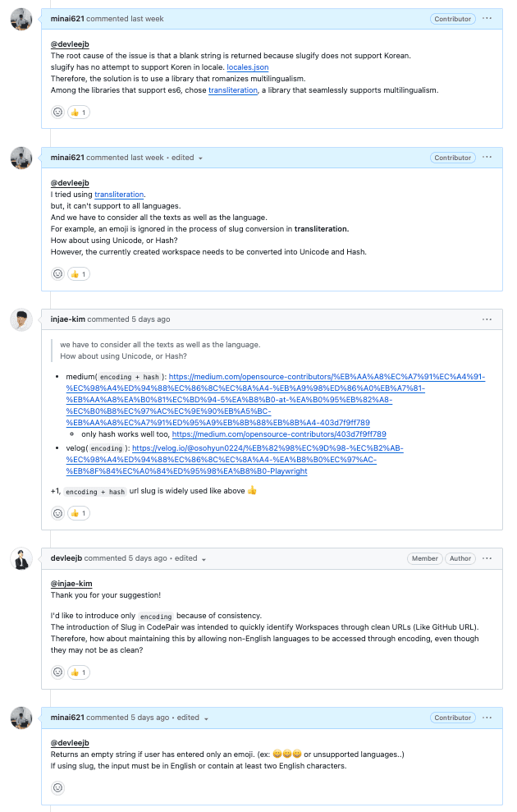517x812 pixels.
Task: Open the emoji reaction picker on the last minai621 comment
Action: 57,787
